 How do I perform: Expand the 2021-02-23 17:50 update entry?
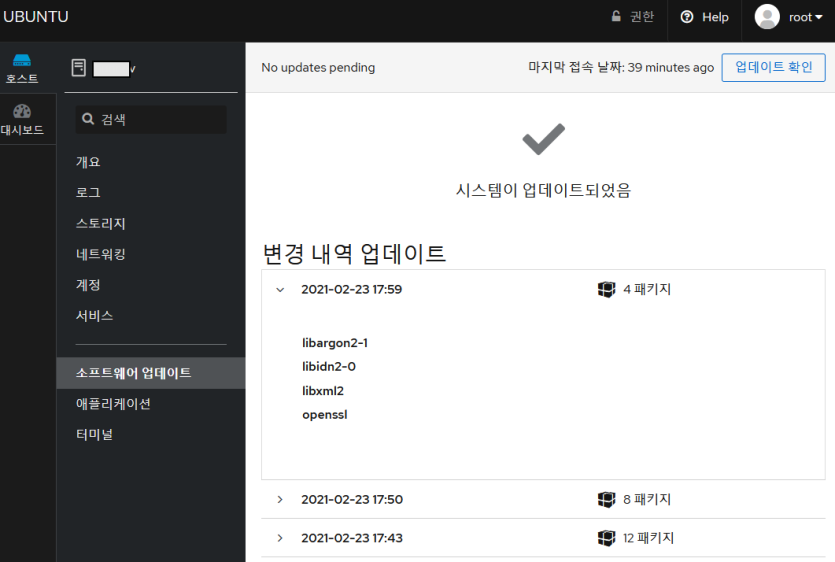(280, 499)
